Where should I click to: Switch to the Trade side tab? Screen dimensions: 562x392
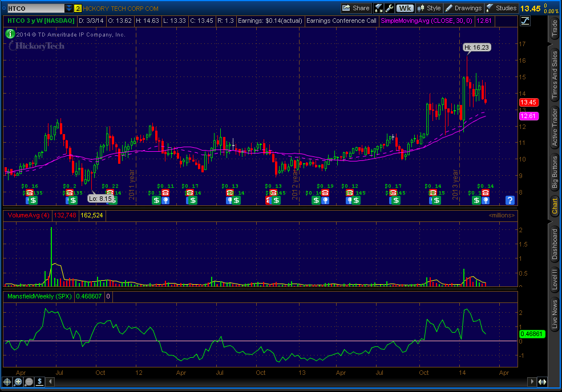(x=554, y=27)
